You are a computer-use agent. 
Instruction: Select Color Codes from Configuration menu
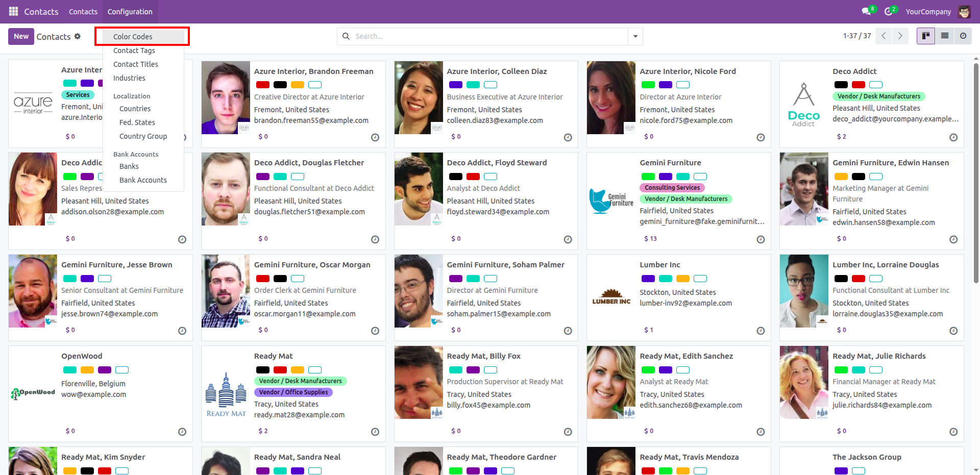coord(143,37)
